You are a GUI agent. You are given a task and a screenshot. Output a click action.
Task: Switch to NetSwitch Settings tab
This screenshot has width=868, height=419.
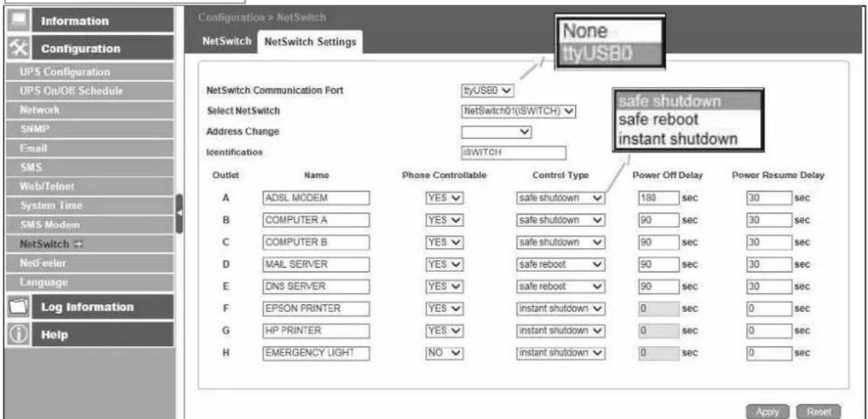[310, 43]
